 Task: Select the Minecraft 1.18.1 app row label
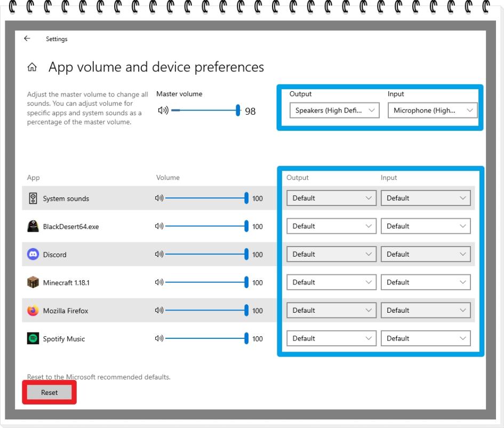coord(66,283)
